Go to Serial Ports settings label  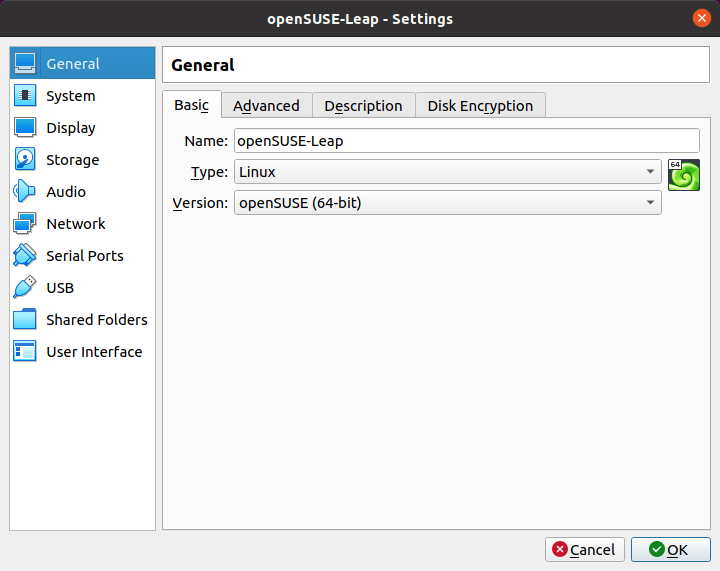[x=85, y=256]
